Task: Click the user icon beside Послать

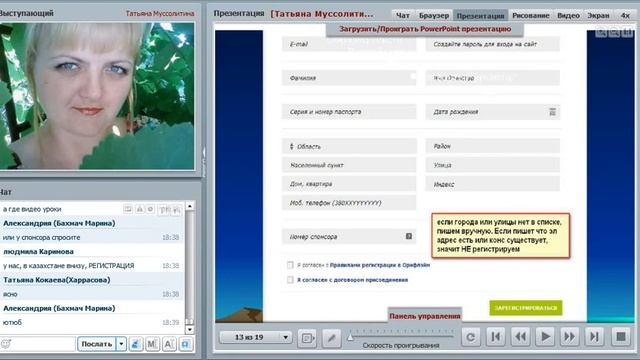Action: tap(136, 344)
